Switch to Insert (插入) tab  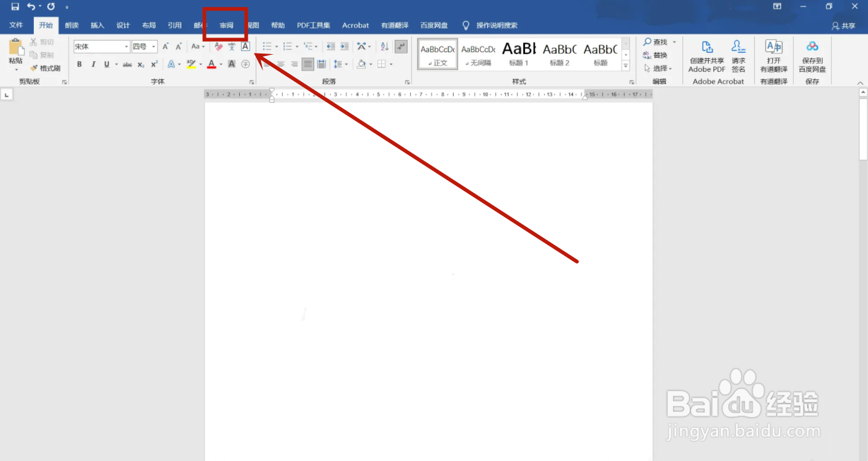tap(97, 25)
